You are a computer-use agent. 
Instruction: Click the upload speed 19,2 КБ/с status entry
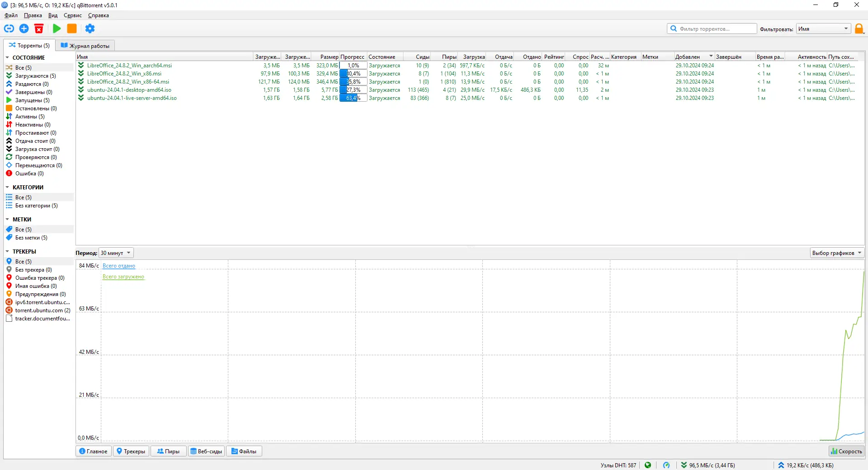806,465
